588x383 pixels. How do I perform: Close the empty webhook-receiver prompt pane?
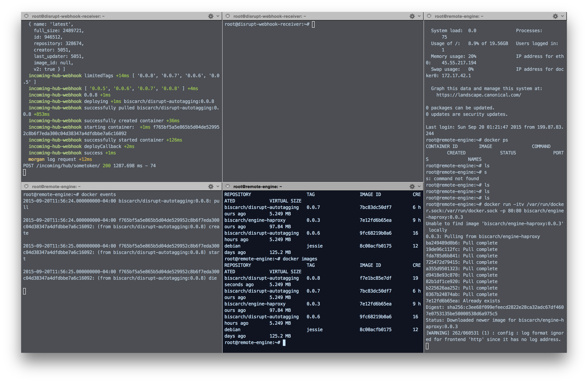[228, 16]
